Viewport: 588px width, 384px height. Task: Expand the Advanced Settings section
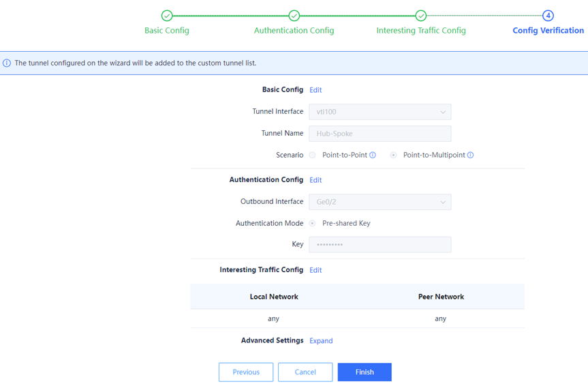coord(321,341)
